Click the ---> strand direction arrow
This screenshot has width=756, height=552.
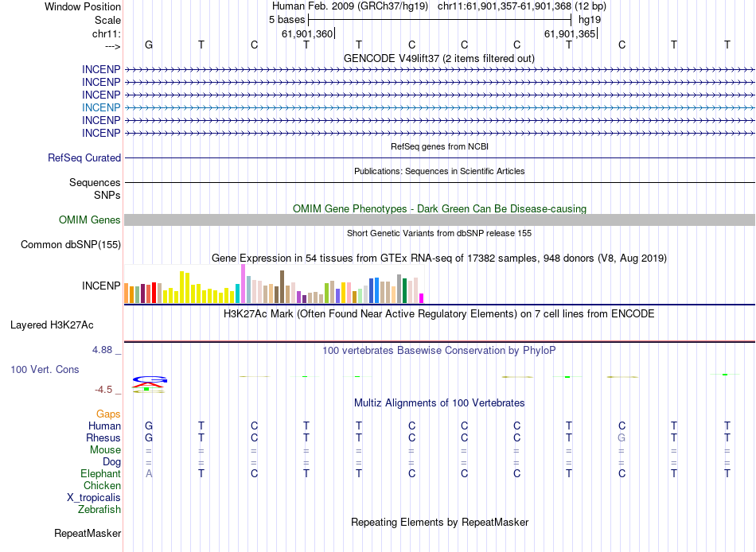point(112,46)
